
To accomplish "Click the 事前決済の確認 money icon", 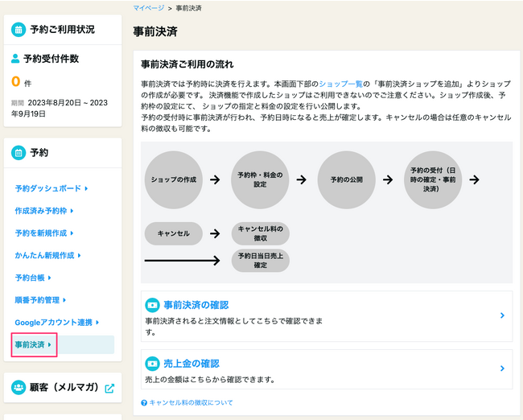I will pos(152,305).
